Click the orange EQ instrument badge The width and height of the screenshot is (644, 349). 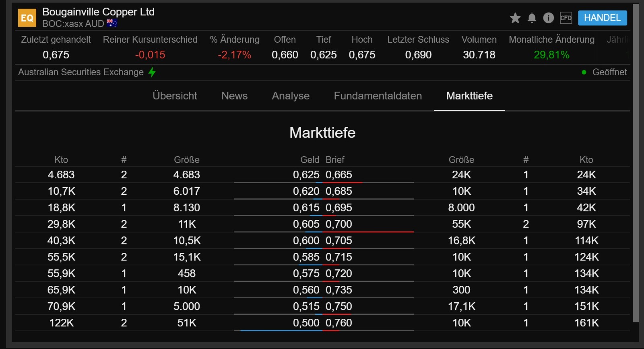(x=27, y=18)
